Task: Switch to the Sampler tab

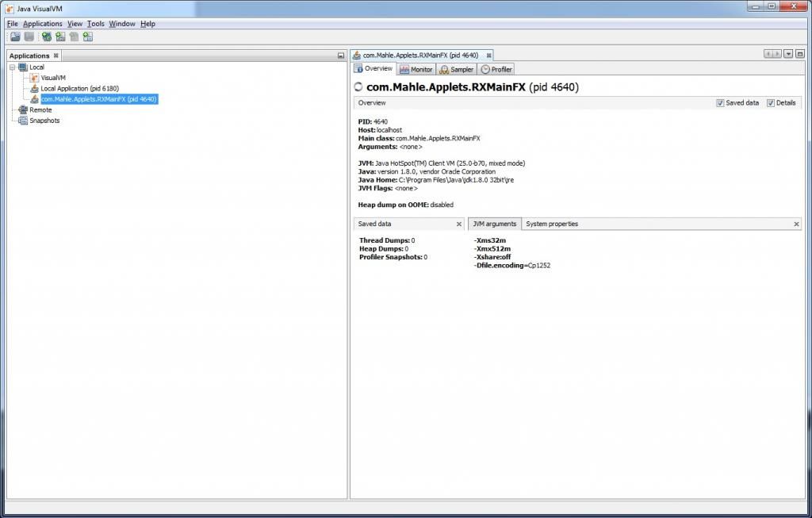Action: click(x=458, y=68)
